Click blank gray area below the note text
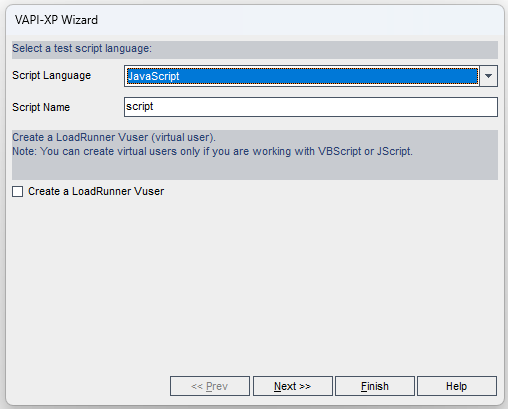508x409 pixels. tap(255, 169)
